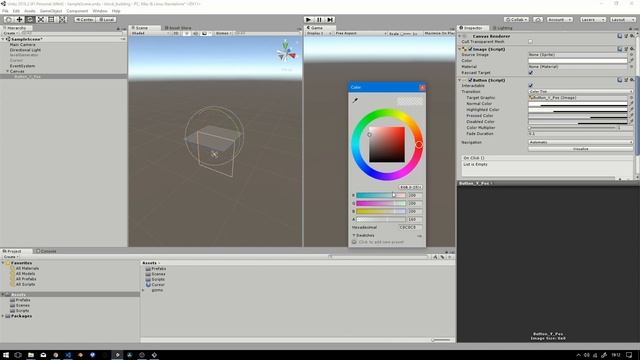Open RGB 0-255 mode dropdown
This screenshot has height=360, width=640.
(410, 187)
